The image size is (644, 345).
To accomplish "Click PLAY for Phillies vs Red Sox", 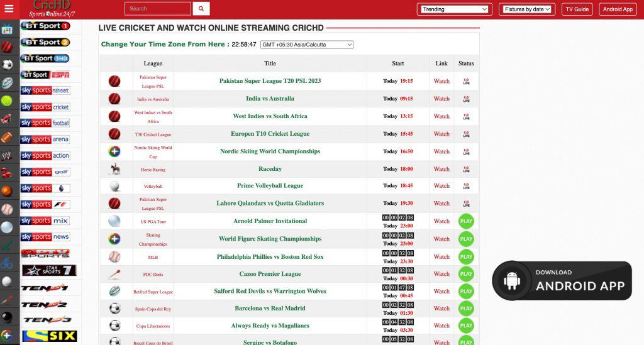I will (x=466, y=257).
